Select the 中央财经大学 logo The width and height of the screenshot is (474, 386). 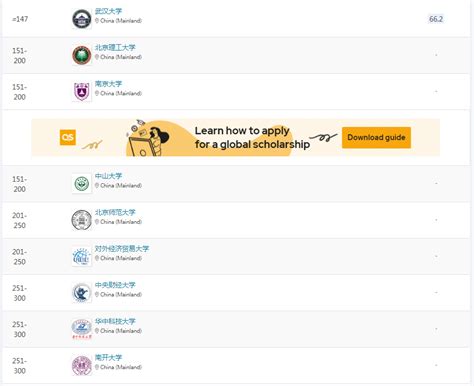click(x=82, y=293)
